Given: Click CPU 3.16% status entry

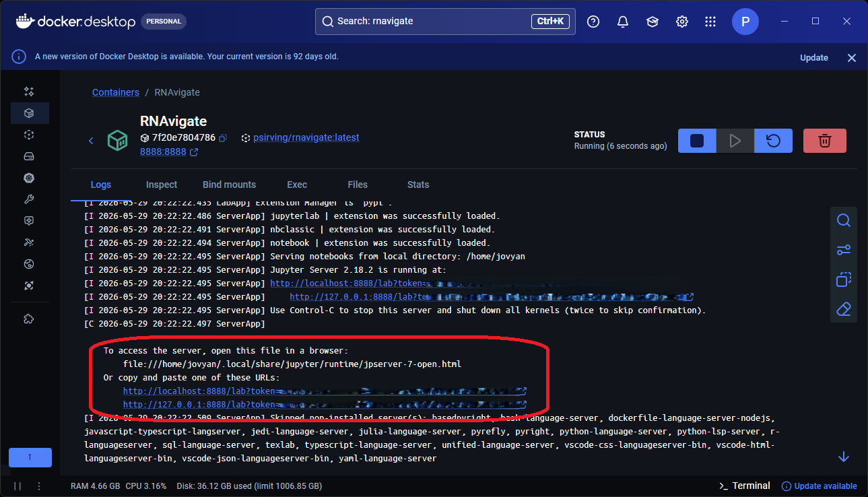Looking at the screenshot, I should click(x=145, y=486).
